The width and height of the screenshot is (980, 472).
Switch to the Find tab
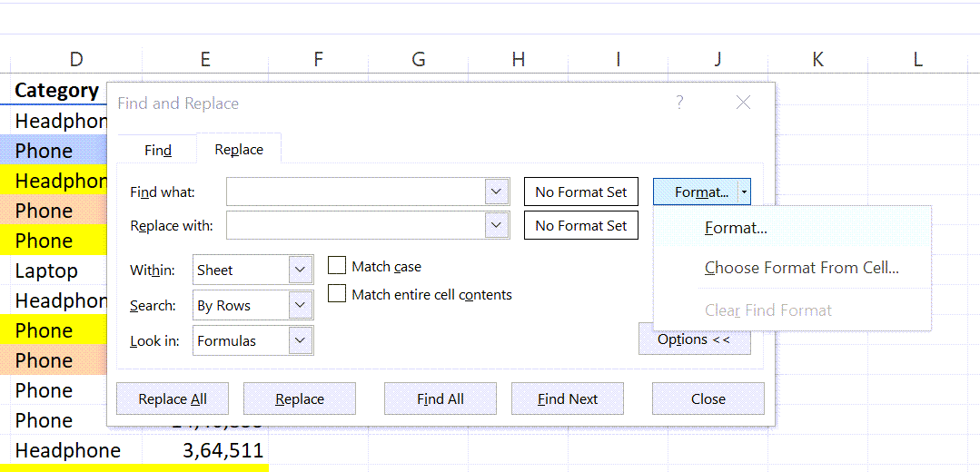pos(158,150)
